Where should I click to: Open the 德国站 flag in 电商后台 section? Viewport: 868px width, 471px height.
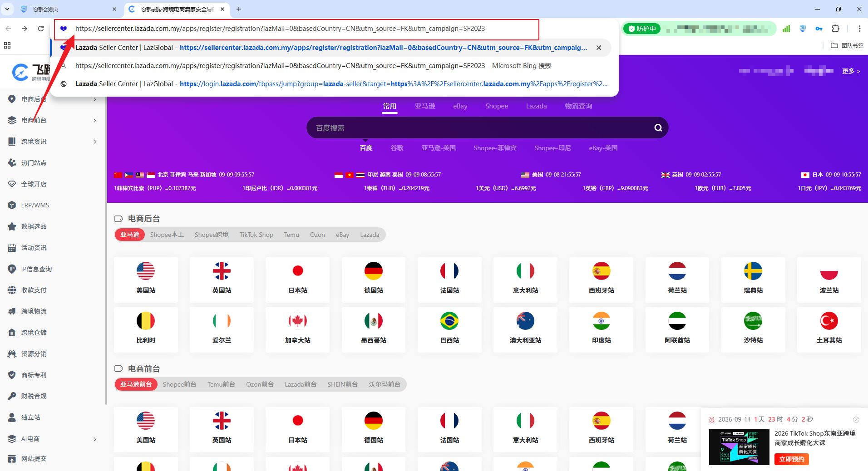[x=374, y=271]
